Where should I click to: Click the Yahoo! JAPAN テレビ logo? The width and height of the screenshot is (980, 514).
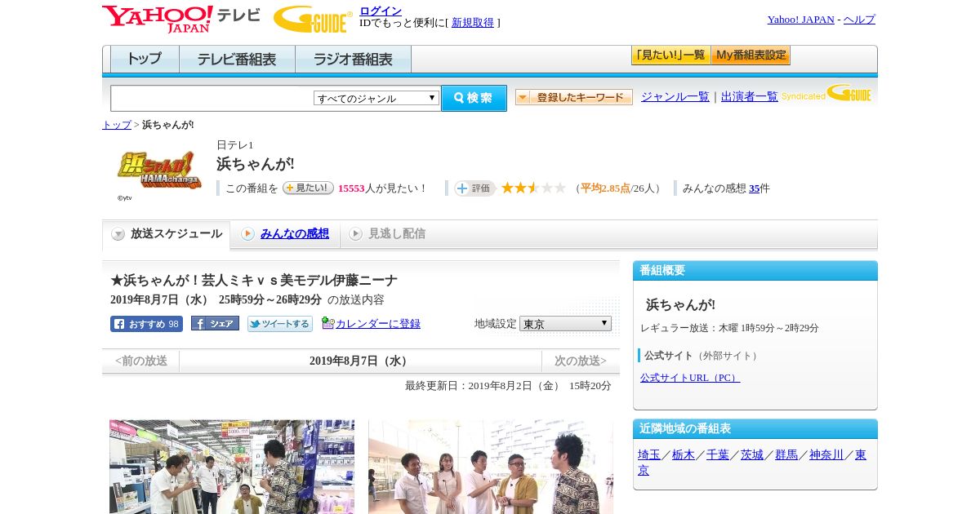coord(181,19)
